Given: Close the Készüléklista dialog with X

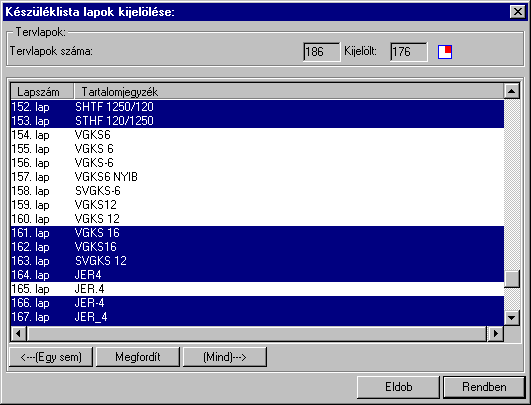Looking at the screenshot, I should pyautogui.click(x=517, y=12).
